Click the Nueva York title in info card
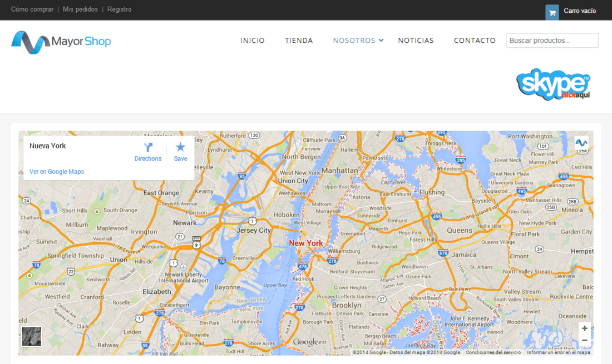 pos(48,146)
